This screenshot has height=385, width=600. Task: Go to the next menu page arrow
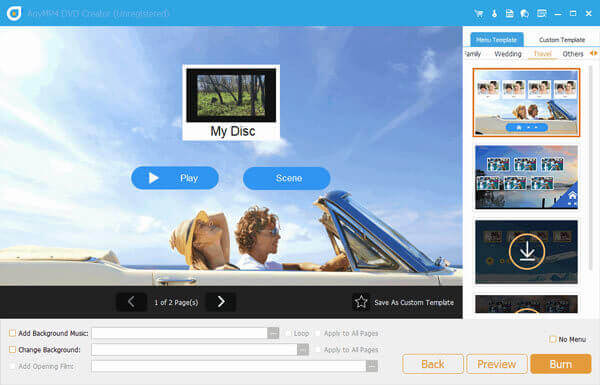pyautogui.click(x=221, y=302)
